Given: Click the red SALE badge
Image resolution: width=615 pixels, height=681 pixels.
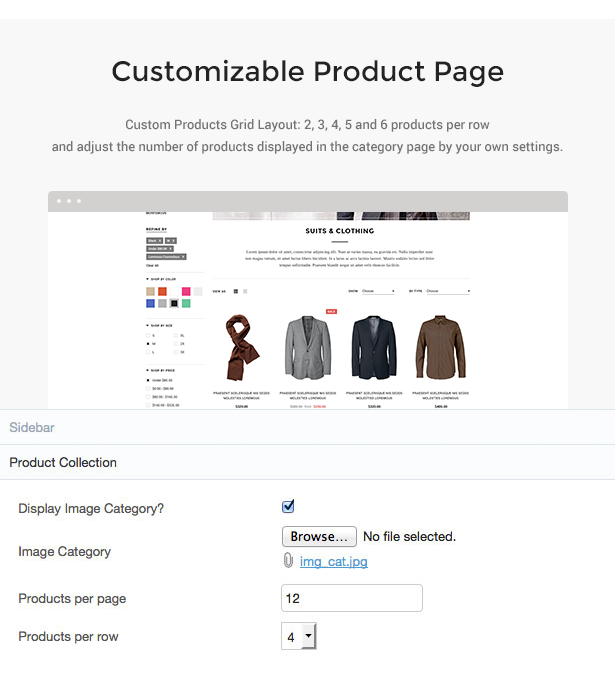Looking at the screenshot, I should (x=331, y=311).
